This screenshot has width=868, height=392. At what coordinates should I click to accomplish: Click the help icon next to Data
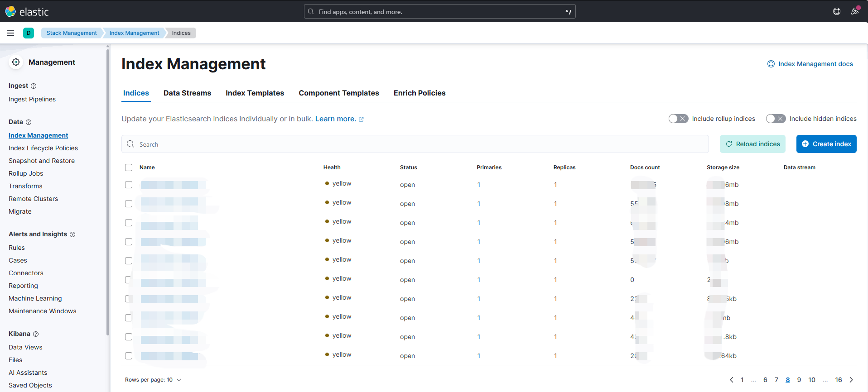point(29,122)
